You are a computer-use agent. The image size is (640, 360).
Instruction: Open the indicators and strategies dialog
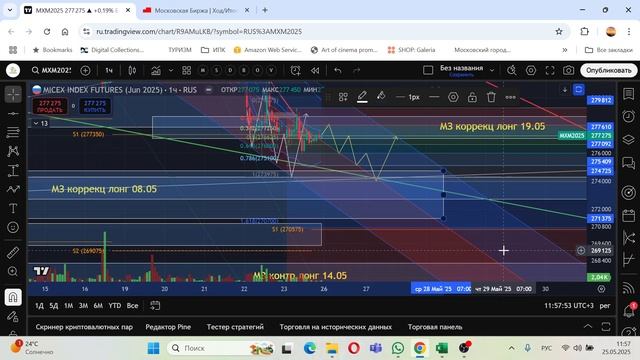[x=156, y=70]
